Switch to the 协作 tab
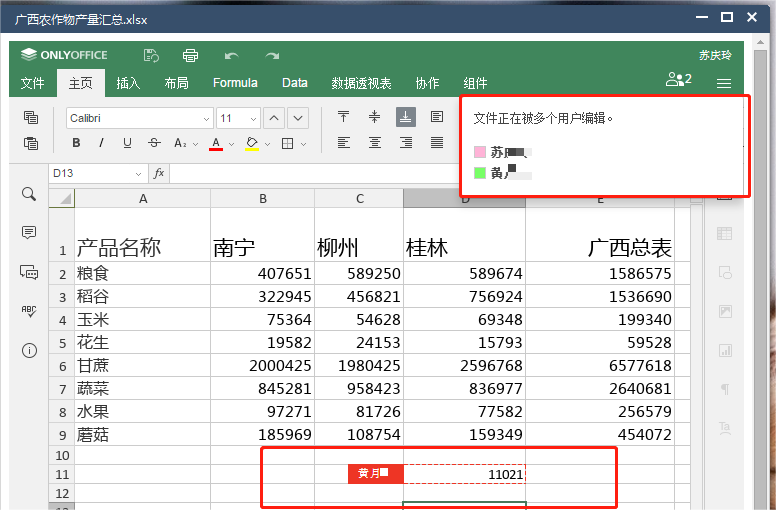Screen dimensions: 776x510 [x=427, y=83]
